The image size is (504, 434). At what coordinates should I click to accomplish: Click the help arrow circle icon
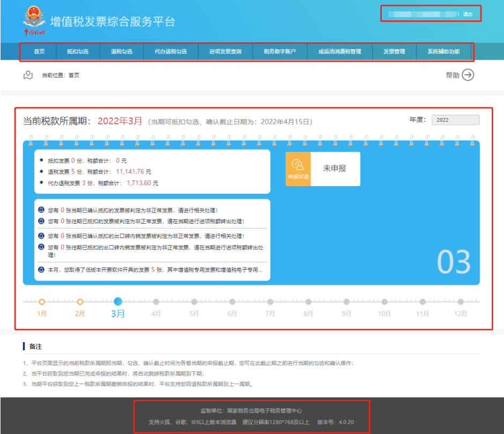(468, 75)
